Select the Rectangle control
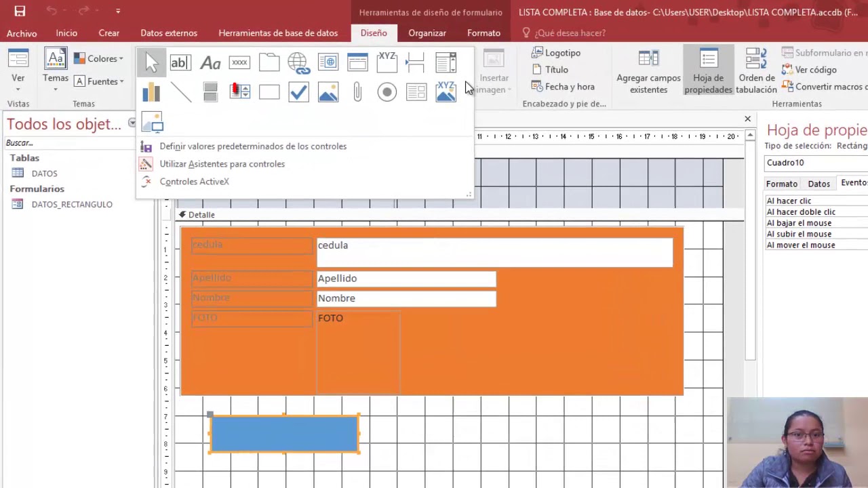The image size is (868, 488). tap(269, 91)
